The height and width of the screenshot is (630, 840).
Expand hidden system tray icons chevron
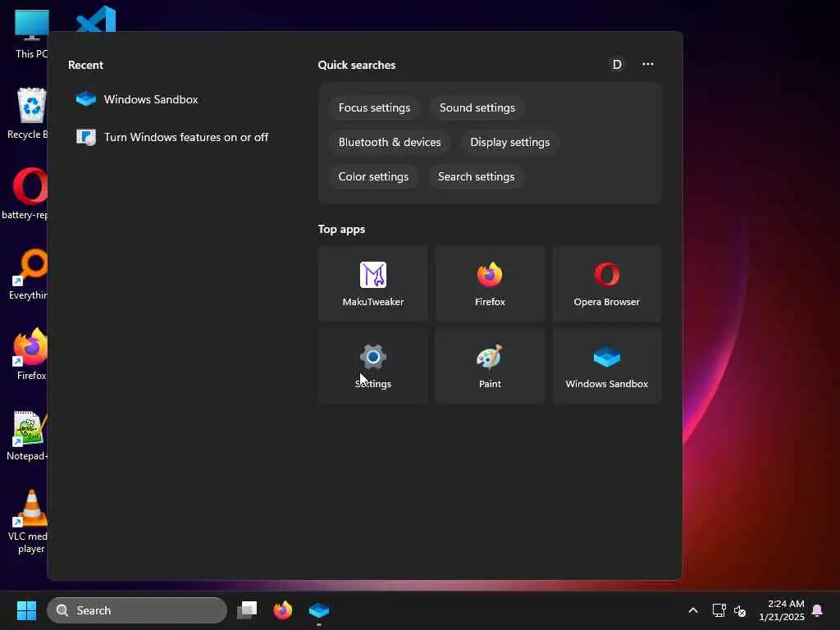pyautogui.click(x=692, y=610)
